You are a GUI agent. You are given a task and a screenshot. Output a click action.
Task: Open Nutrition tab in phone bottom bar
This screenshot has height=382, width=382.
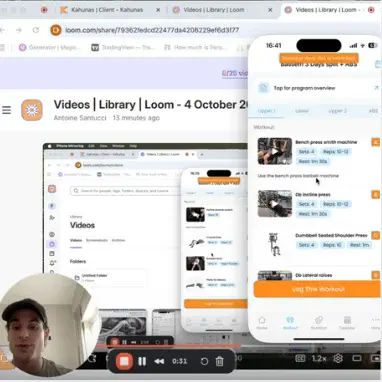[319, 323]
